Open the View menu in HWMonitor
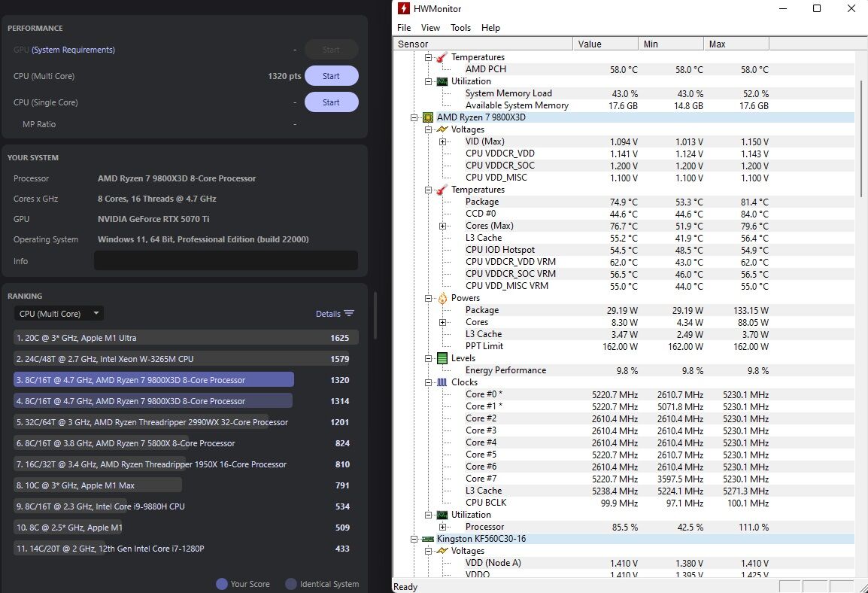This screenshot has width=868, height=593. click(430, 28)
